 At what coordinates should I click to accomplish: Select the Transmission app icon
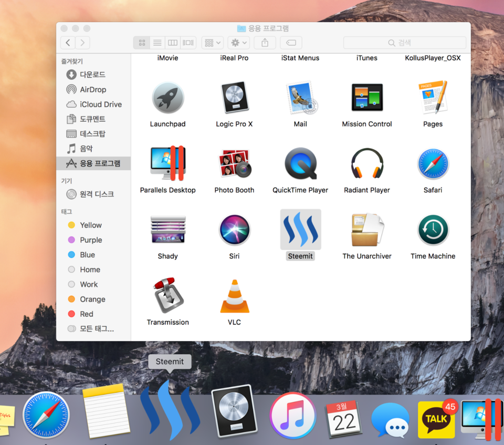click(x=168, y=295)
